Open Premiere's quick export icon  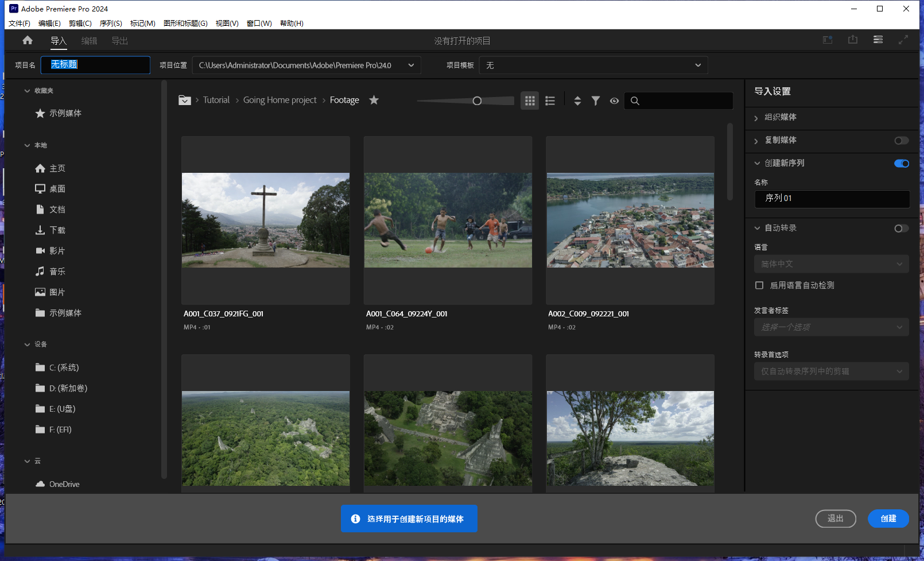(x=853, y=40)
